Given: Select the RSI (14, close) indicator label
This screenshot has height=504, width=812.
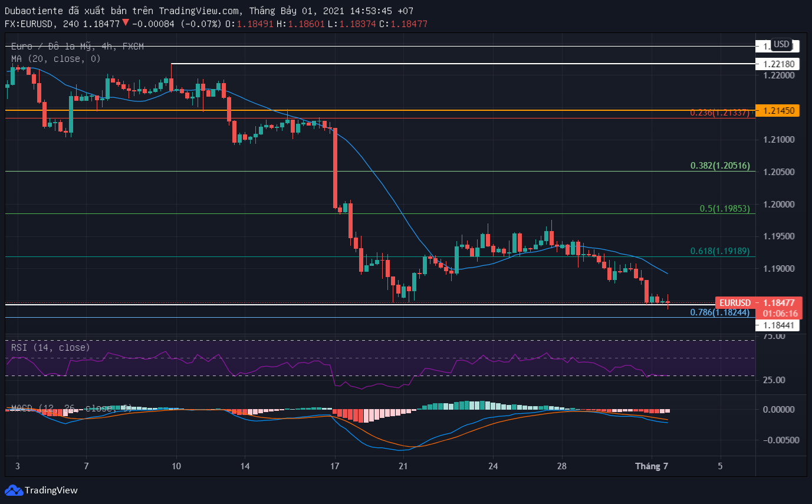Looking at the screenshot, I should click(51, 348).
